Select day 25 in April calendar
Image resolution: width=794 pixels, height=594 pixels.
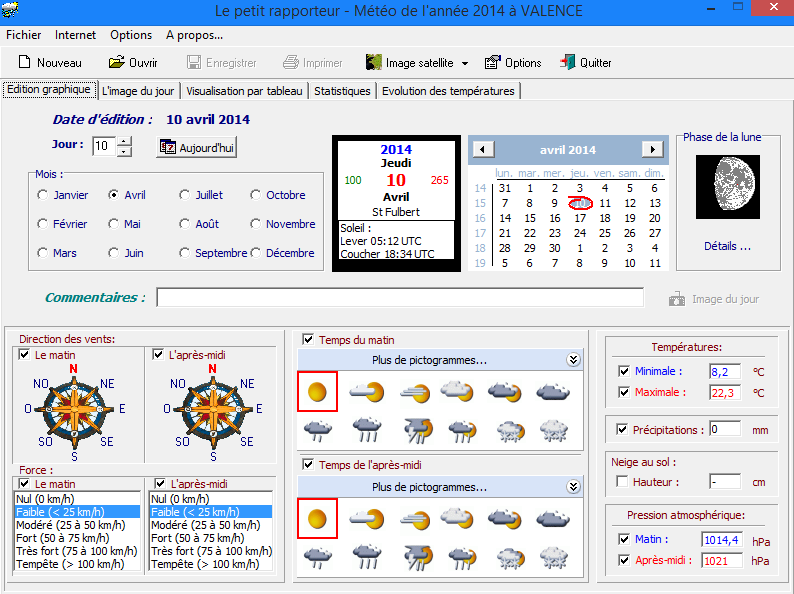[x=605, y=233]
